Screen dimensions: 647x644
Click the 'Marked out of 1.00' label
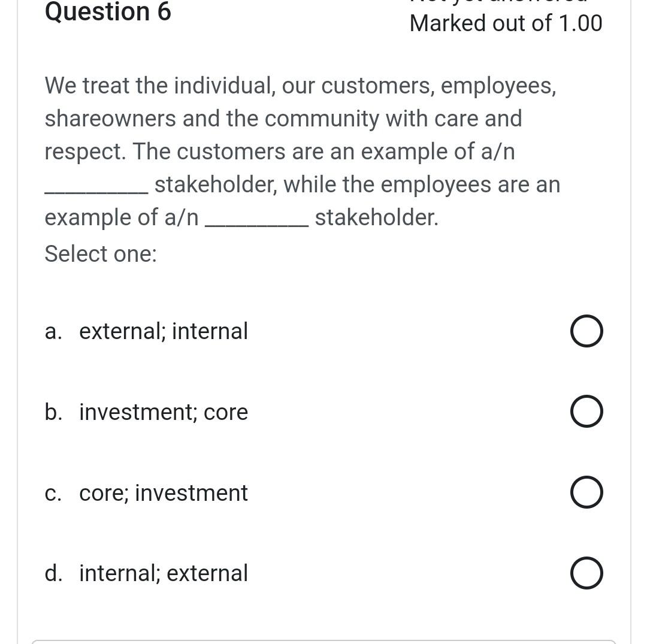tap(506, 23)
